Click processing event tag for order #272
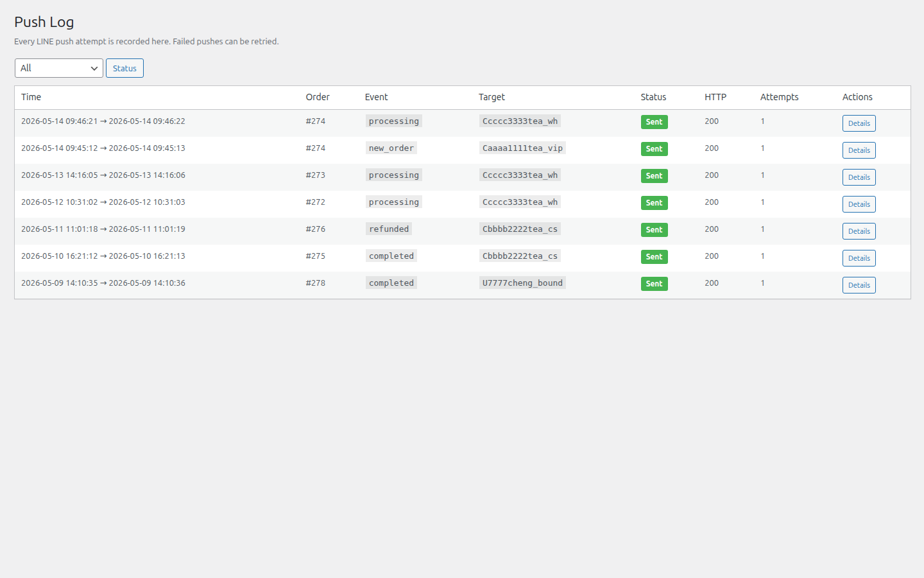Viewport: 924px width, 578px height. click(394, 202)
